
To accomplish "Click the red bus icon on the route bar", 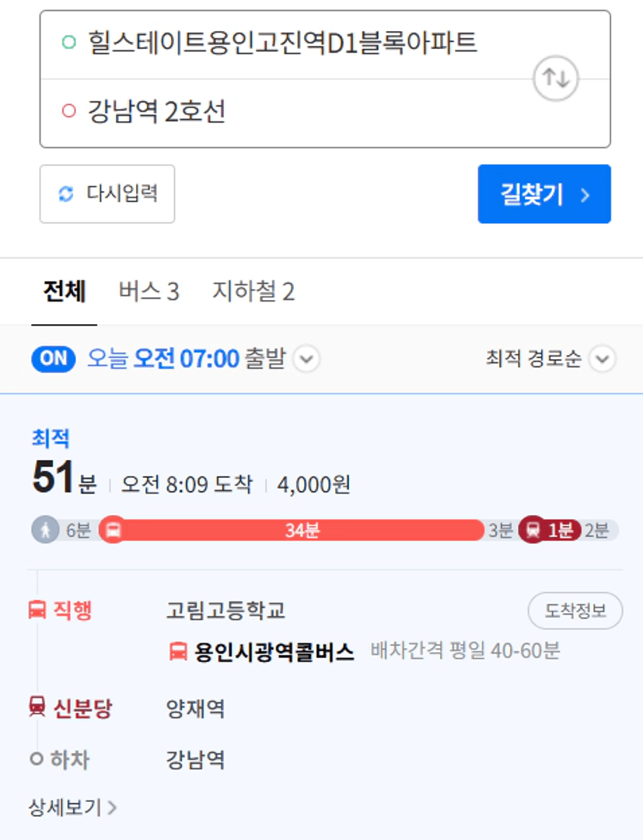I will tap(113, 530).
